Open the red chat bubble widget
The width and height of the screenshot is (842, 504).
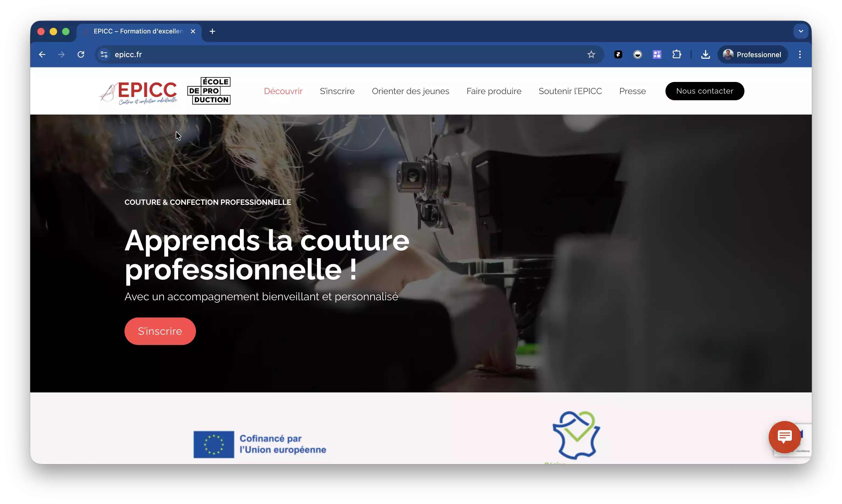click(x=784, y=437)
